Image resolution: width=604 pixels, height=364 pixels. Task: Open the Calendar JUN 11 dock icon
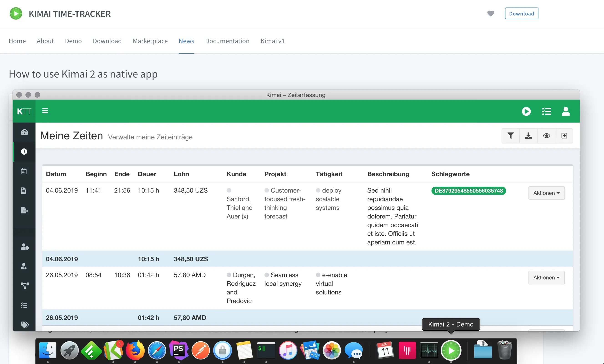pyautogui.click(x=385, y=350)
